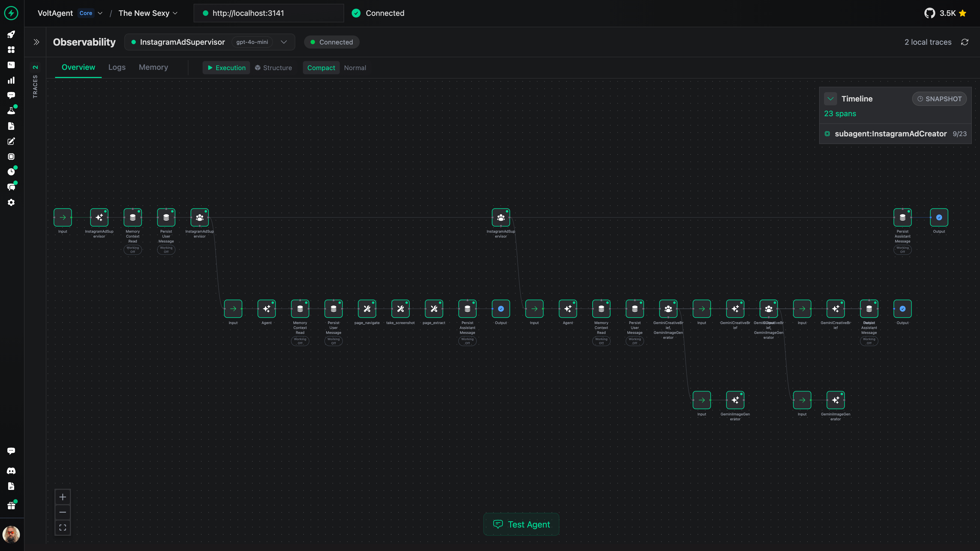Click the Discord icon in sidebar

click(11, 471)
